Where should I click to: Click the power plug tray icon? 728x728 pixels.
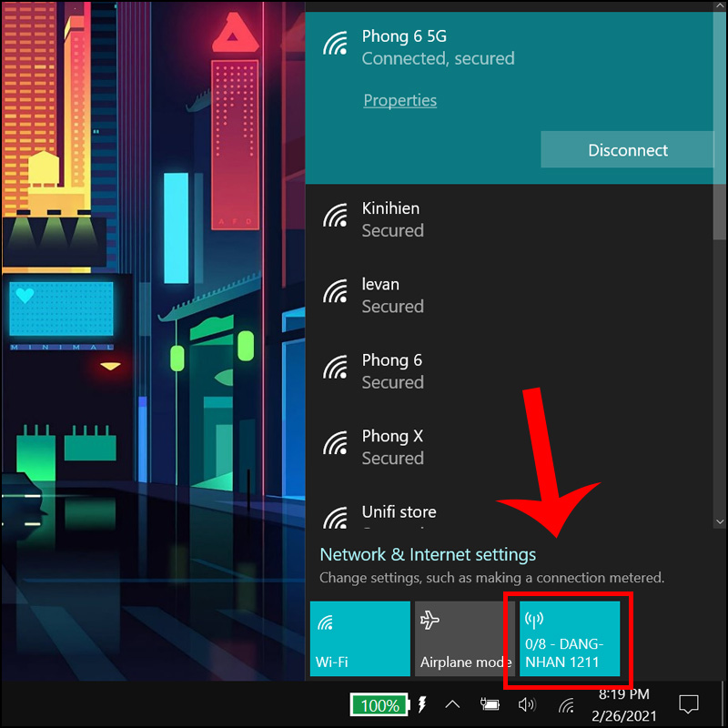click(490, 704)
